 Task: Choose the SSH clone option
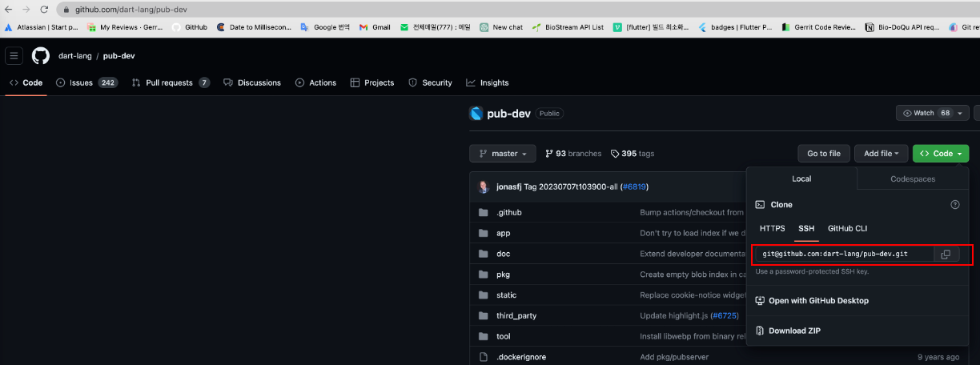click(x=806, y=228)
